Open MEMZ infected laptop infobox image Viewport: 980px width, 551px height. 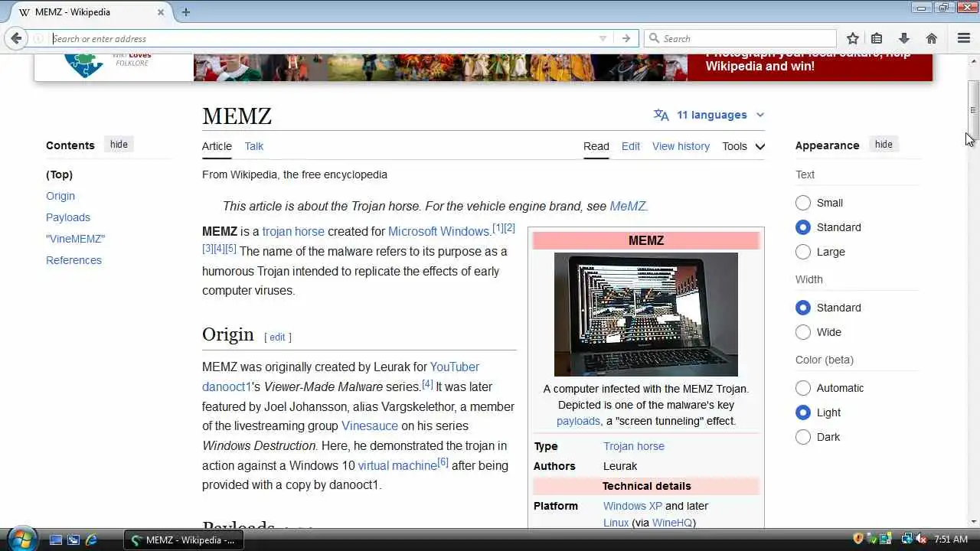click(x=646, y=315)
